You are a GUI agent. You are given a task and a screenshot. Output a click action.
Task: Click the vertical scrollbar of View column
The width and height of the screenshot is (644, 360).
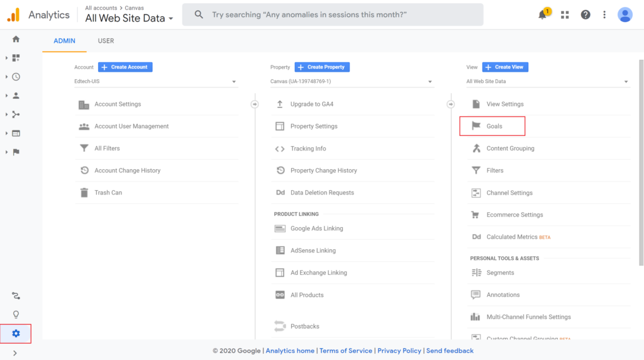tap(641, 163)
